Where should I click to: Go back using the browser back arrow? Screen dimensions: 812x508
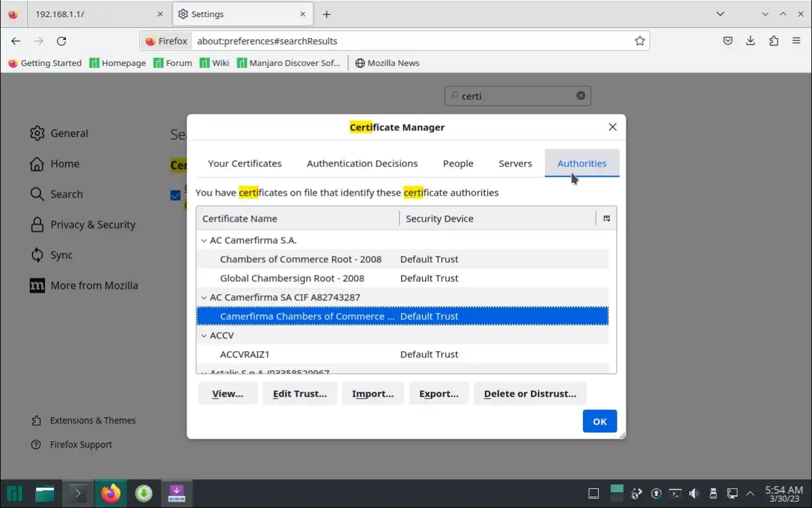point(16,41)
